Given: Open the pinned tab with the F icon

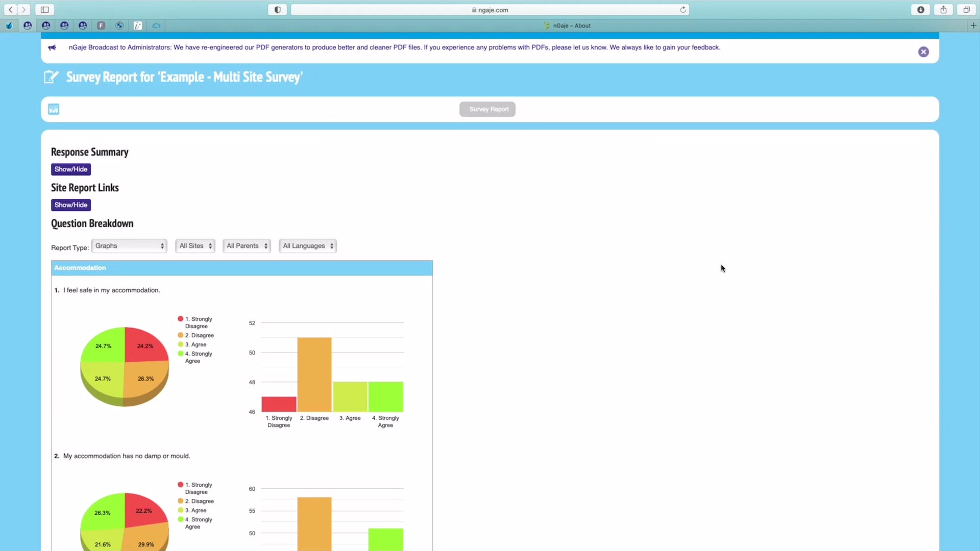Looking at the screenshot, I should pyautogui.click(x=101, y=26).
